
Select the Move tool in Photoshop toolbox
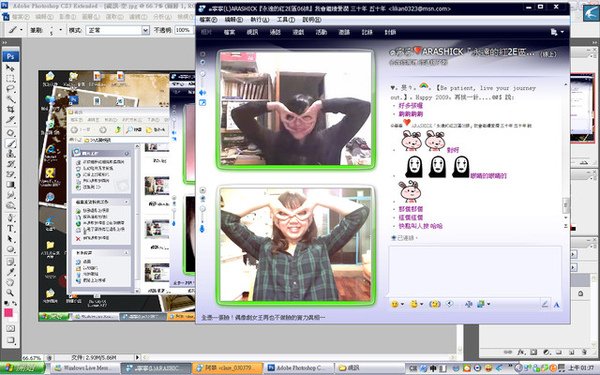click(x=10, y=68)
